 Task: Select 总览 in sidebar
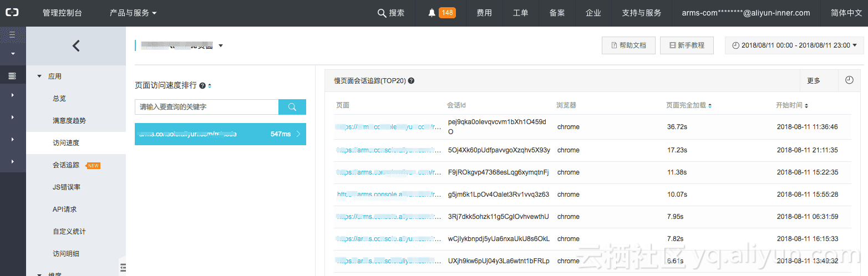tap(59, 99)
